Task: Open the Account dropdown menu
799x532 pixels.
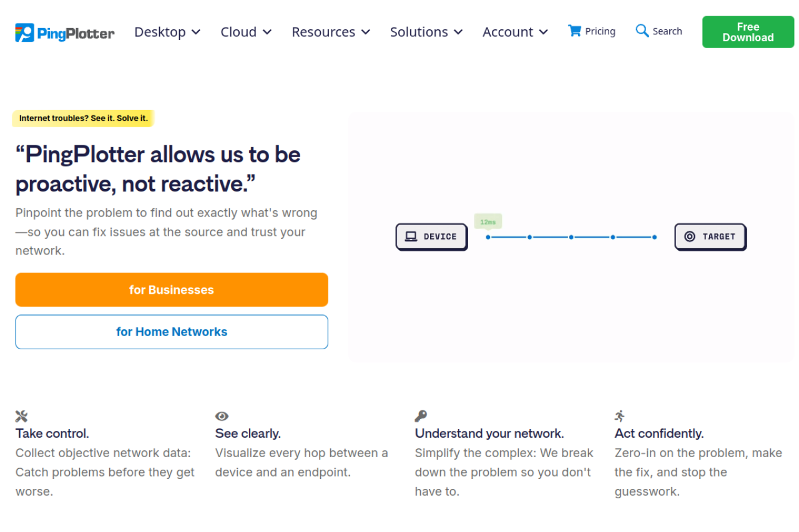Action: (x=515, y=32)
